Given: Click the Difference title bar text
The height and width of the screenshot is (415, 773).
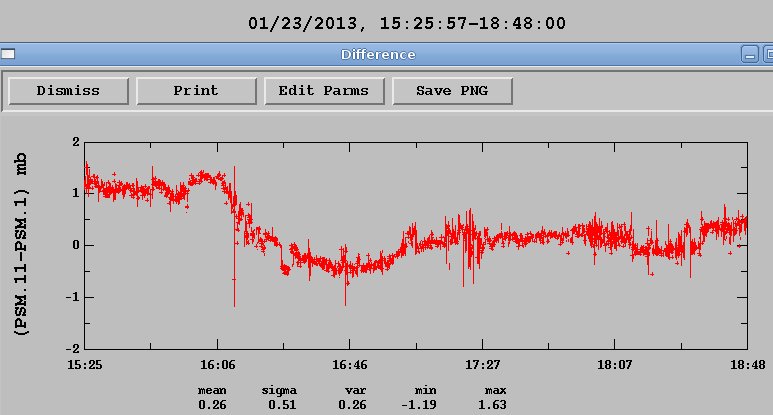Looking at the screenshot, I should 378,54.
